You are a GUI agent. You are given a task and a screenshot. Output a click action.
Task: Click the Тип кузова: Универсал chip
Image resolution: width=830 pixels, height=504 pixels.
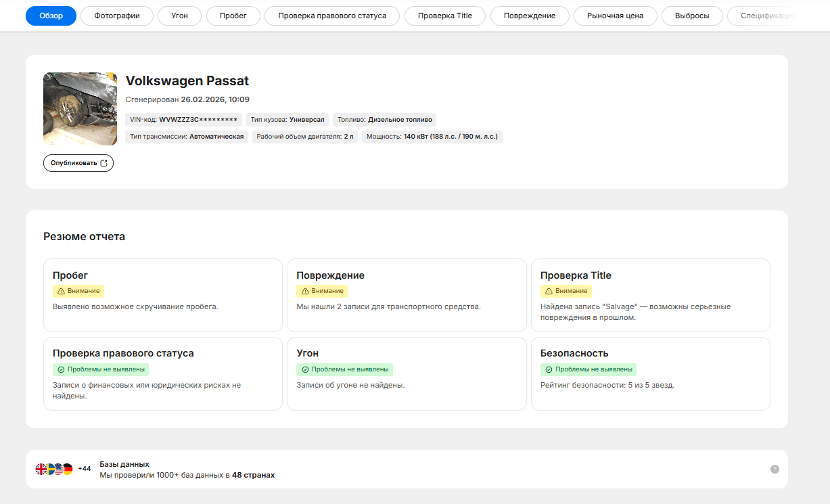coord(287,120)
